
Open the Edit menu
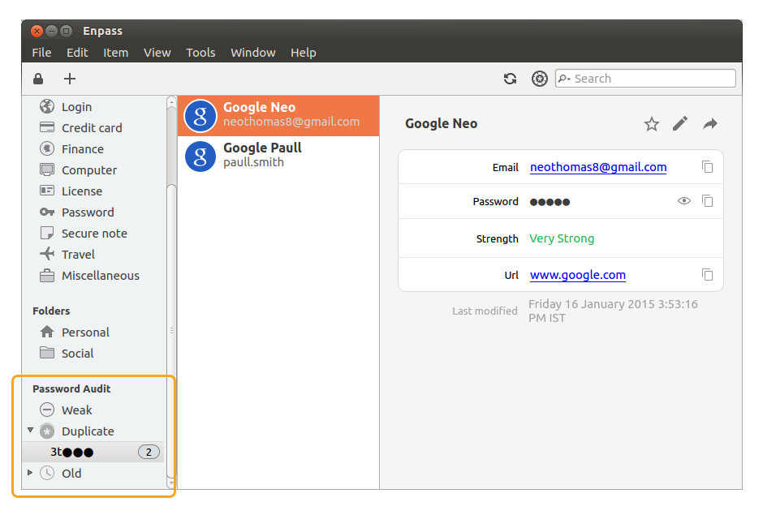click(x=77, y=53)
